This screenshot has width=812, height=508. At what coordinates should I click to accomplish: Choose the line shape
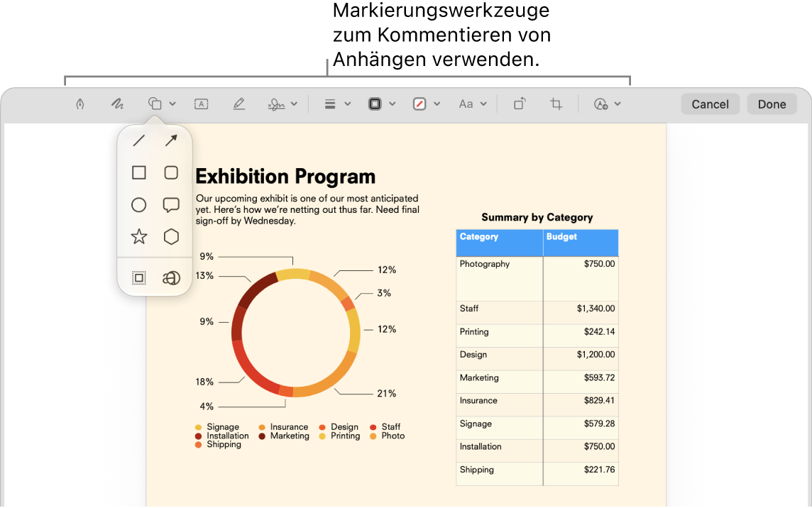139,140
